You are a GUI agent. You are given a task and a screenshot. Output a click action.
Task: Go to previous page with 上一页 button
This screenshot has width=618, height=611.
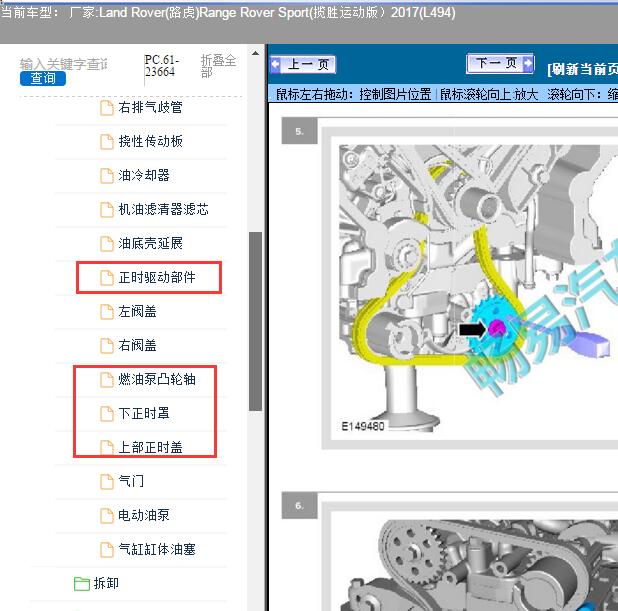pos(303,64)
